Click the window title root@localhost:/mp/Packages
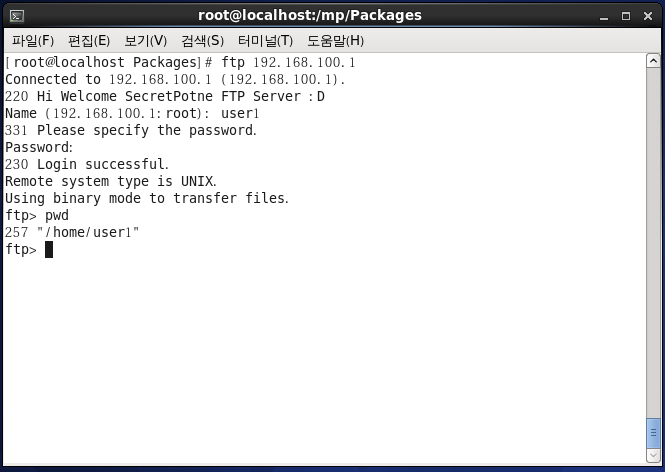 [x=310, y=15]
